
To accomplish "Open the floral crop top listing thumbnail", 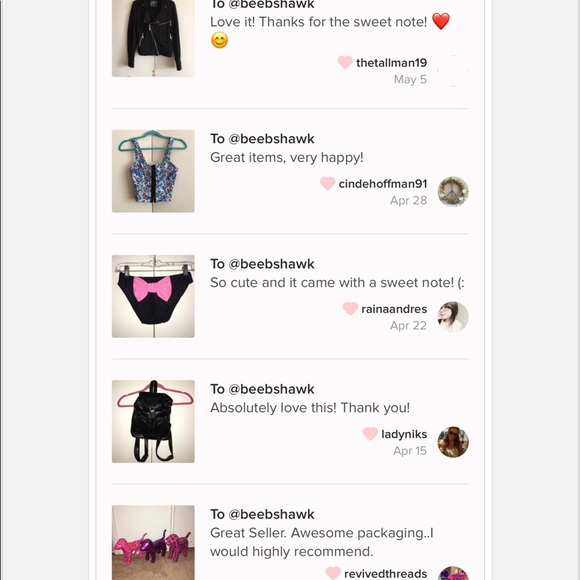I will coord(153,171).
